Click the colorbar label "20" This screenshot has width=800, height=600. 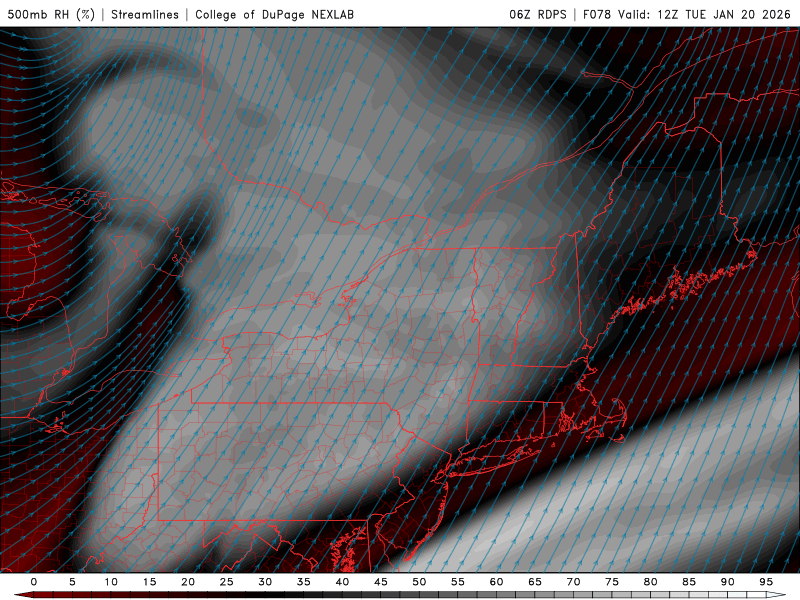pos(188,582)
